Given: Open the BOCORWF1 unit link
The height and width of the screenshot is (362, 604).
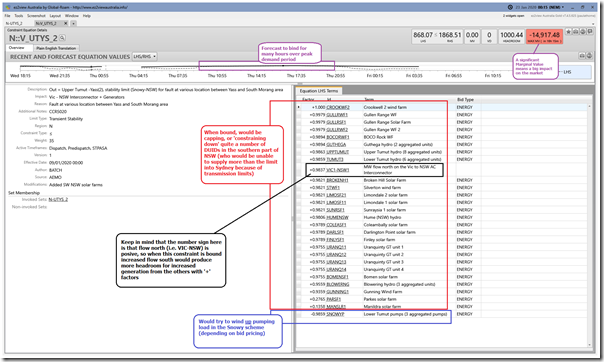Looking at the screenshot, I should [338, 137].
